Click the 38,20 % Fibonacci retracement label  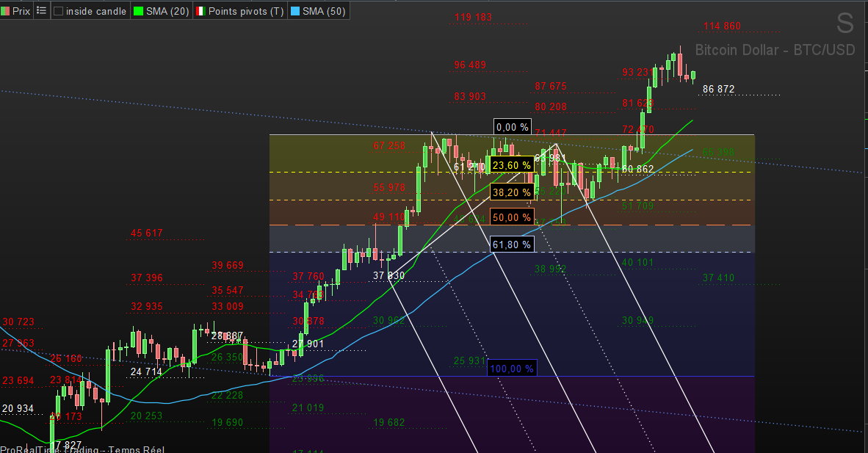[512, 192]
